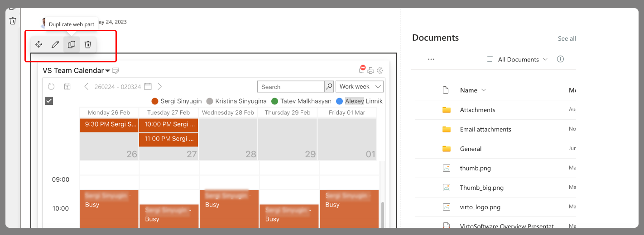Click the Busy event on Wednesday

click(x=229, y=209)
